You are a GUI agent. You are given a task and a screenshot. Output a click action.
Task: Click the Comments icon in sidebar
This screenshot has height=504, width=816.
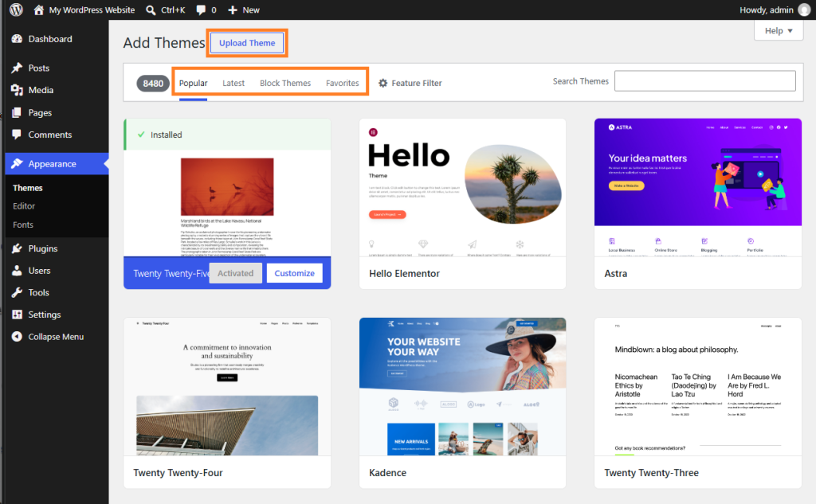(18, 135)
